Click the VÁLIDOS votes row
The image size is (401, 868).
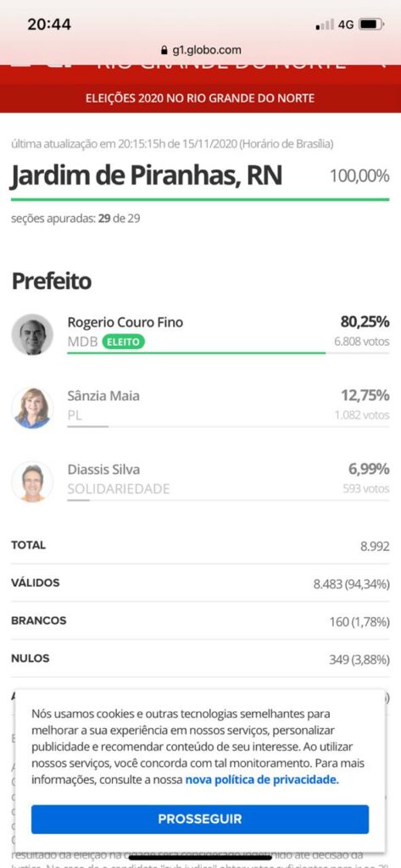(200, 583)
